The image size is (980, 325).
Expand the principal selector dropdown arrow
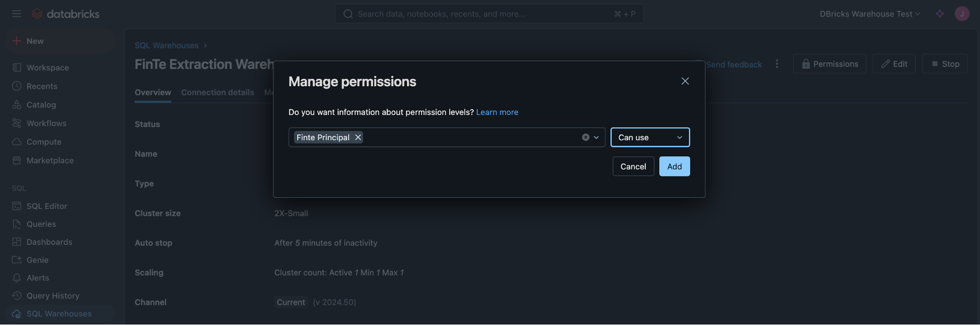coord(596,138)
